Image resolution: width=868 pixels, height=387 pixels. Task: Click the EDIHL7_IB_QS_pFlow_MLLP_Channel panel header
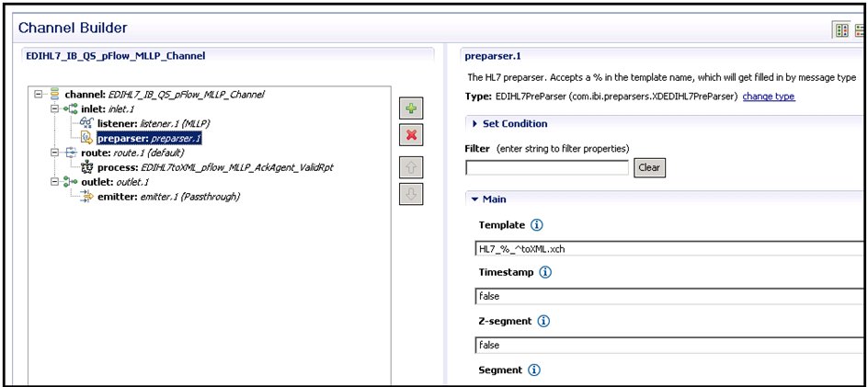(116, 55)
